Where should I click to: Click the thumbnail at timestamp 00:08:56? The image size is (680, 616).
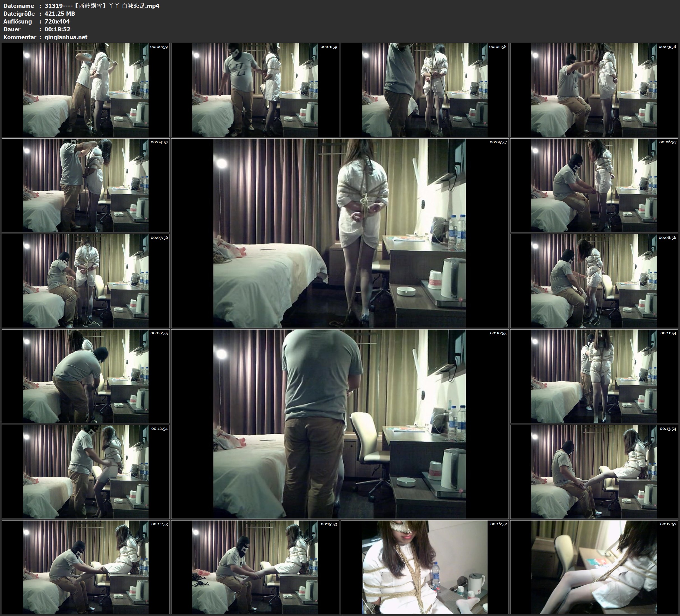coord(594,281)
